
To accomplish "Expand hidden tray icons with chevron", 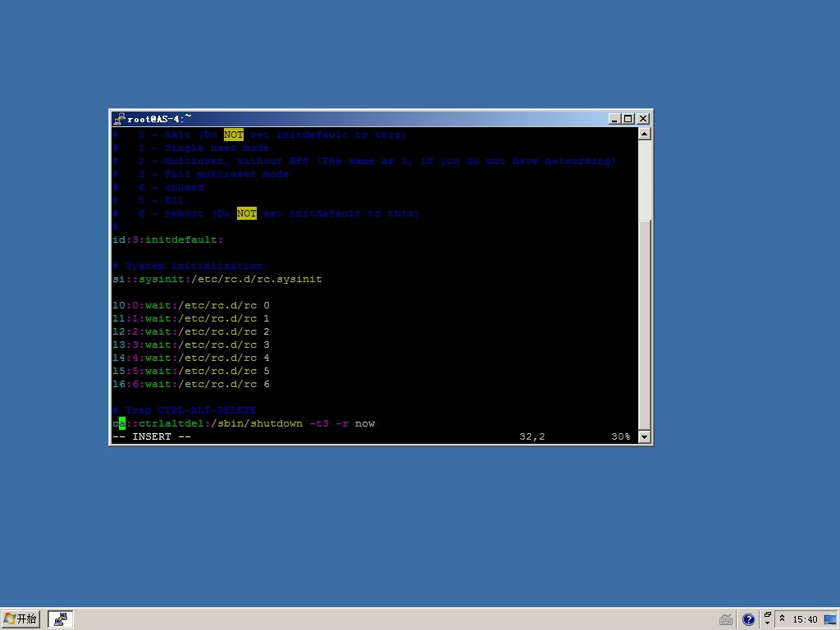I will (783, 619).
